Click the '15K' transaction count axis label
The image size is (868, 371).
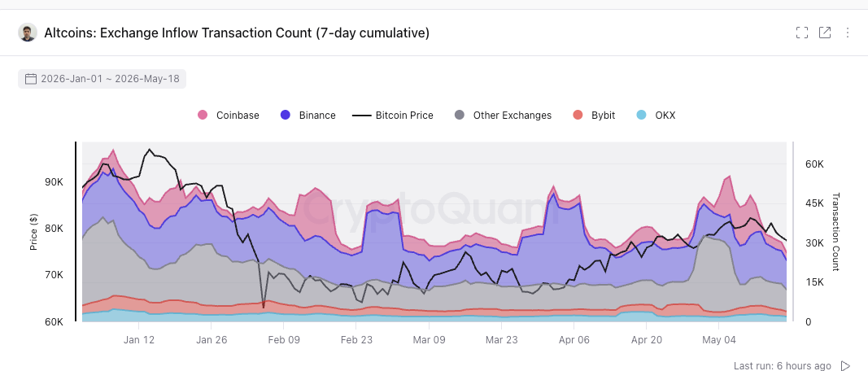tap(813, 282)
